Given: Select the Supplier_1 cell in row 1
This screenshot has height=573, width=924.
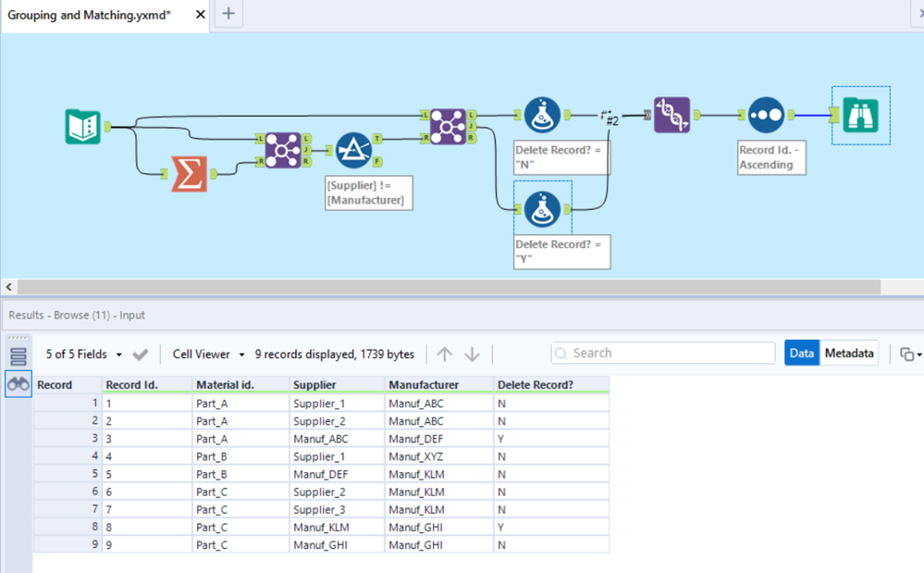Looking at the screenshot, I should 337,404.
